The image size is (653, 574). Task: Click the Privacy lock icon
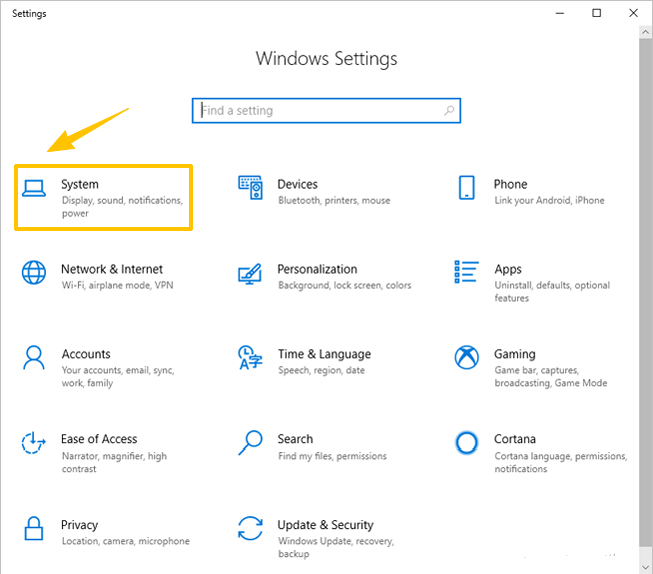tap(35, 528)
